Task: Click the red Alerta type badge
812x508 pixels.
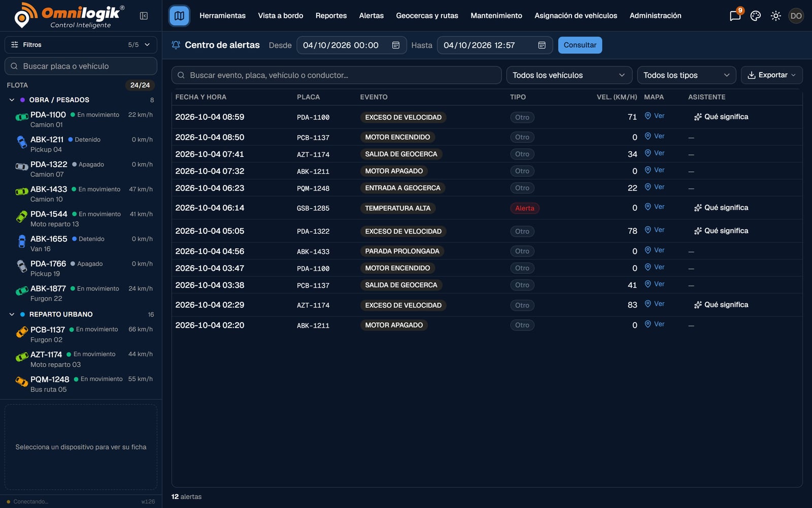Action: [x=524, y=208]
